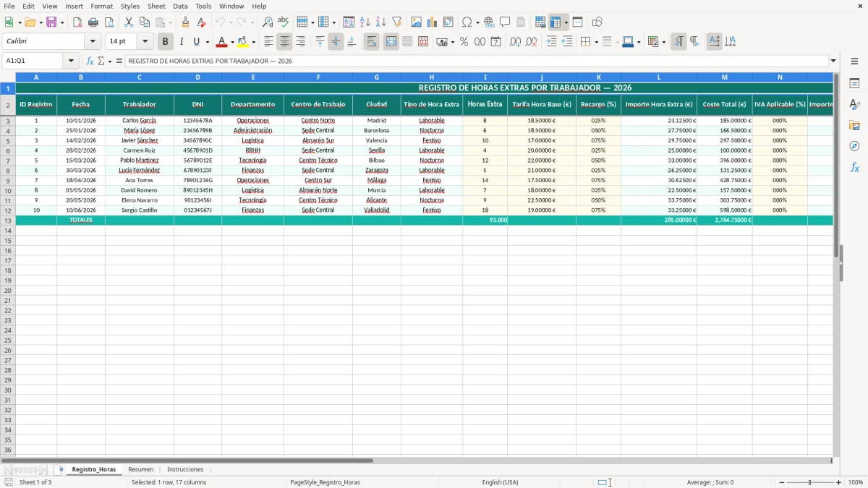Click the Define Print Area icon

pos(540,22)
